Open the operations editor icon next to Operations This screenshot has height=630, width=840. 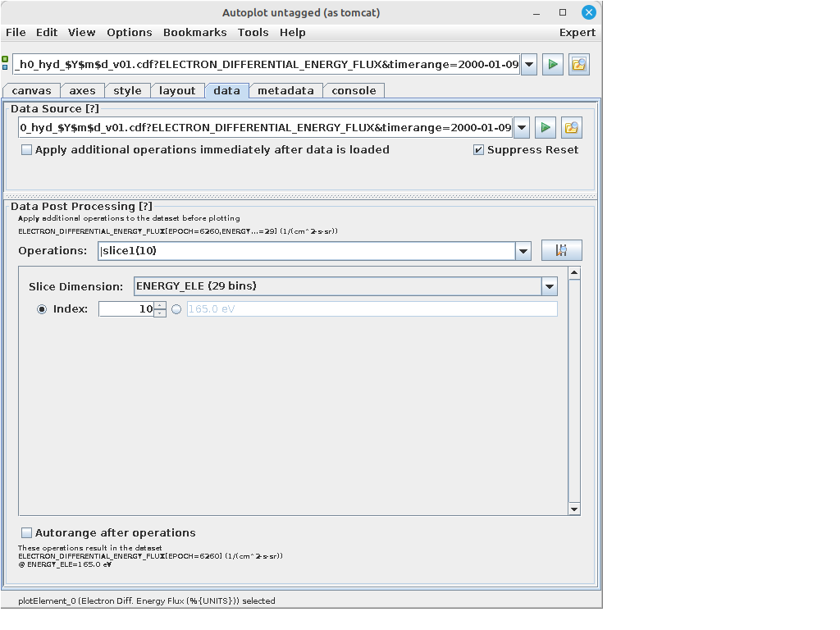[x=562, y=251]
